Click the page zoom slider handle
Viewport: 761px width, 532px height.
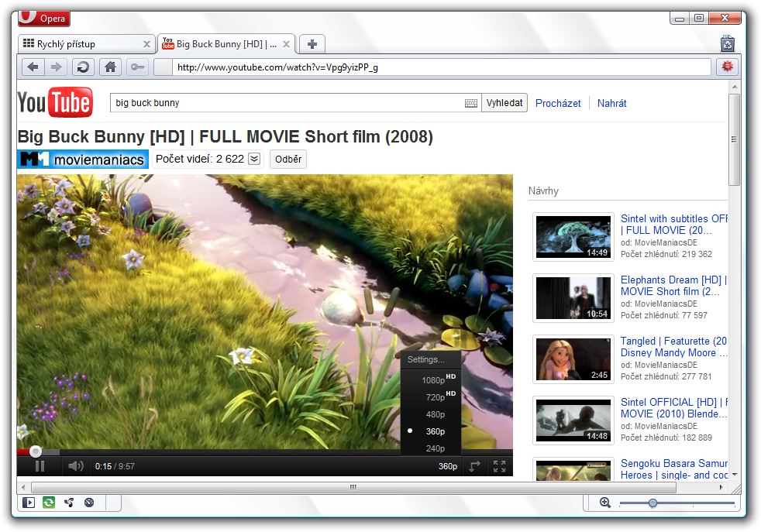click(653, 503)
